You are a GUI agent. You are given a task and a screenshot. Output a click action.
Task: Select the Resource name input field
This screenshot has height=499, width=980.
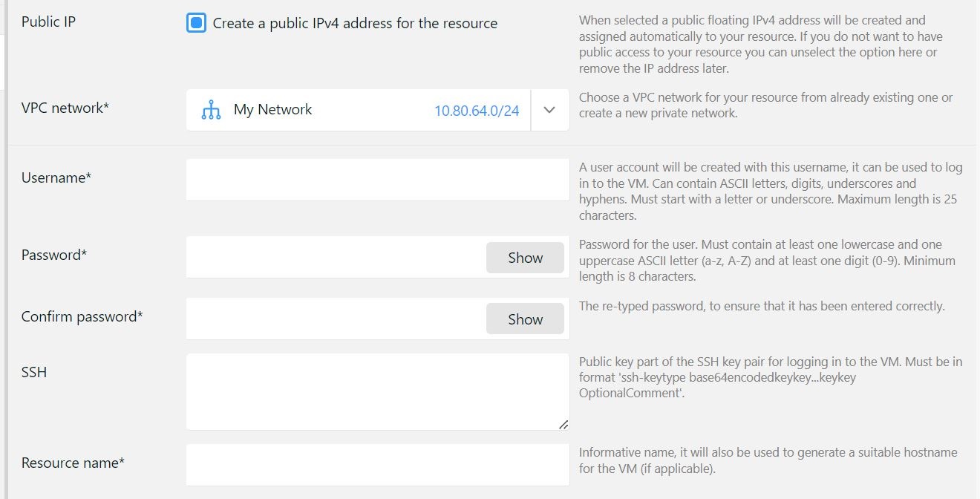pyautogui.click(x=377, y=465)
